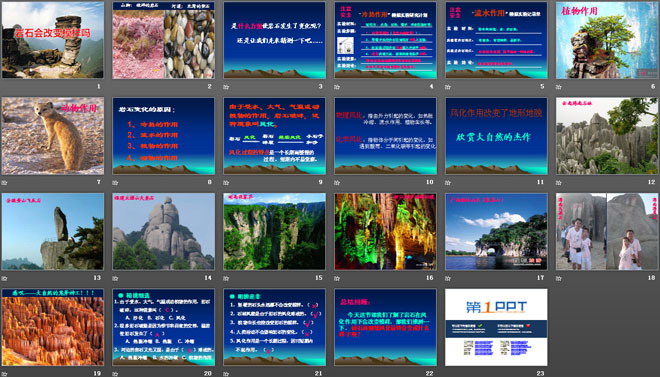Click the animation star icon under slide 13
The width and height of the screenshot is (660, 377).
coord(4,278)
